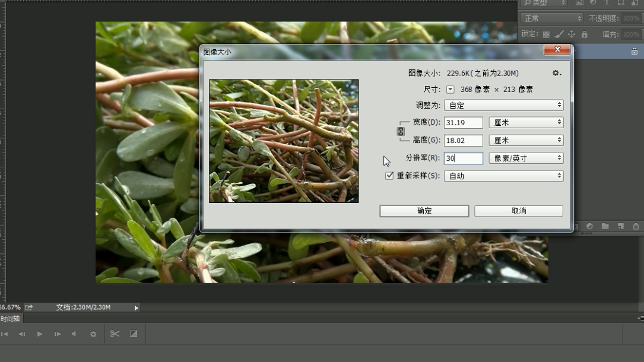Open the document status bar popup menu

point(135,307)
